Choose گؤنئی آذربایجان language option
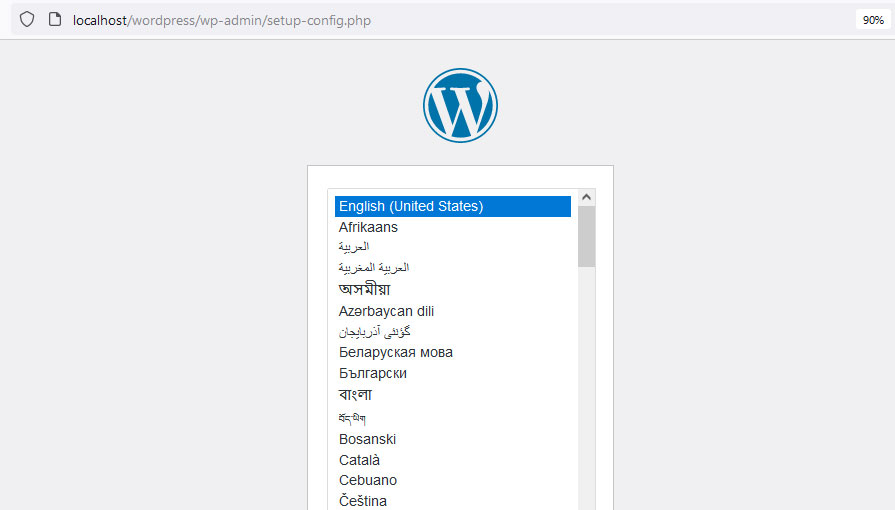This screenshot has height=510, width=895. pyautogui.click(x=453, y=332)
